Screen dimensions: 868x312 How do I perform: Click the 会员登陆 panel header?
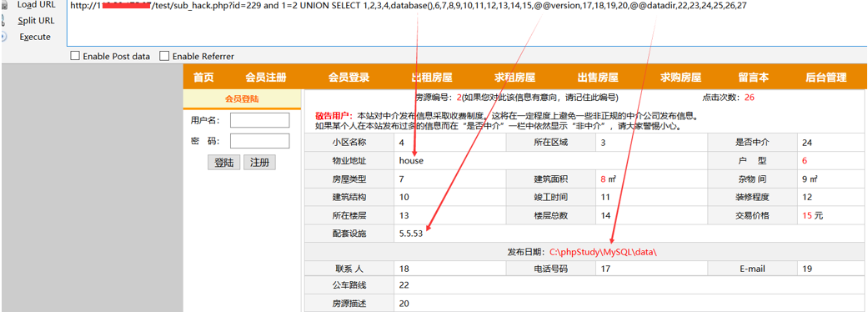coord(242,99)
